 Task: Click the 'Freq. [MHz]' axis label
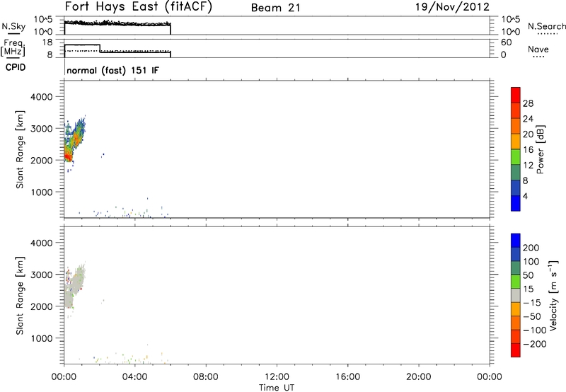(13, 48)
